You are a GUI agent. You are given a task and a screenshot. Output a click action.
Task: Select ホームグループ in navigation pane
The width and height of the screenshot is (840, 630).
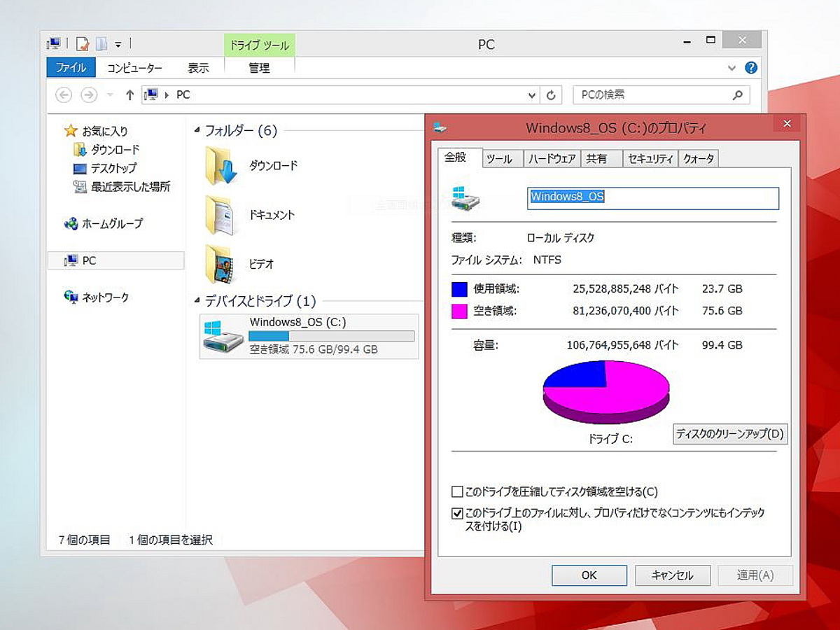[103, 223]
